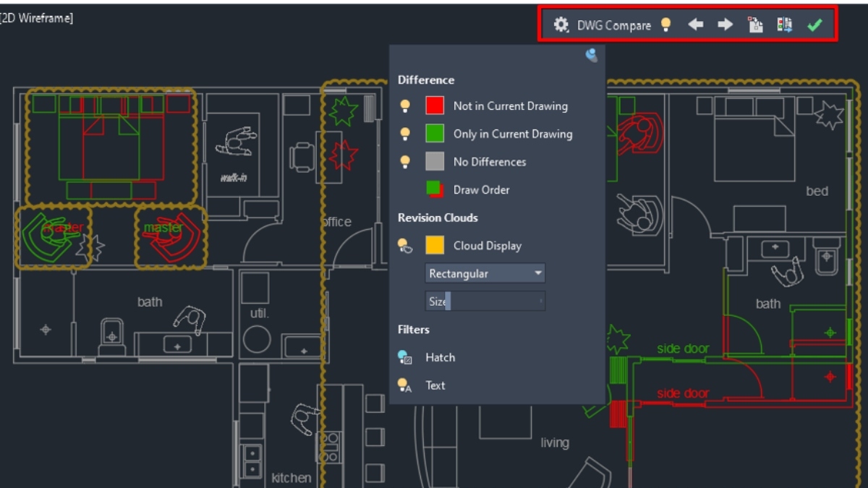
Task: Toggle the Cloud Display lightbulb
Action: (x=405, y=246)
